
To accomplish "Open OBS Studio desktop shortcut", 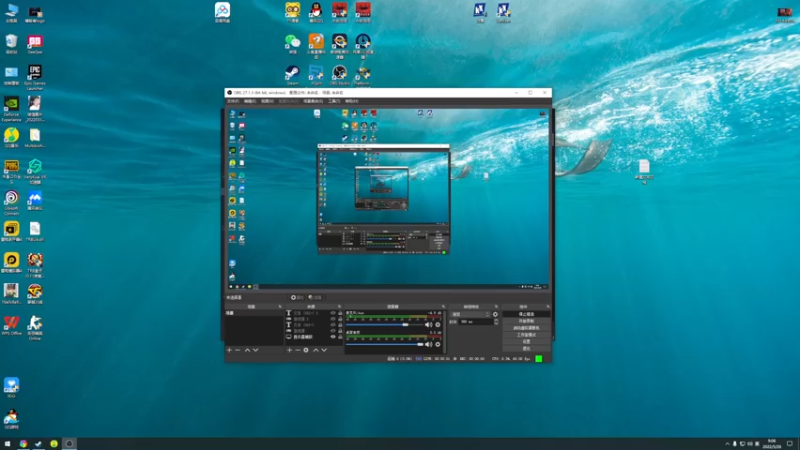I will [x=339, y=75].
